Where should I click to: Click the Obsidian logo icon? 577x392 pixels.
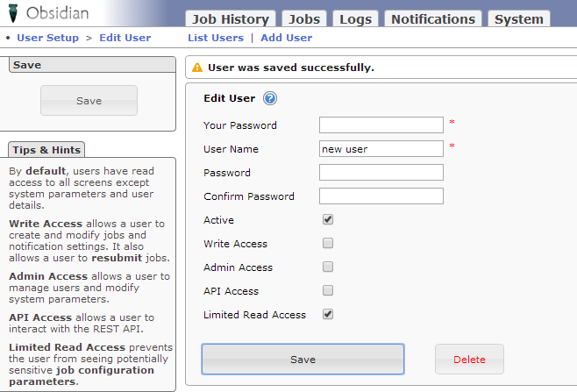[11, 14]
